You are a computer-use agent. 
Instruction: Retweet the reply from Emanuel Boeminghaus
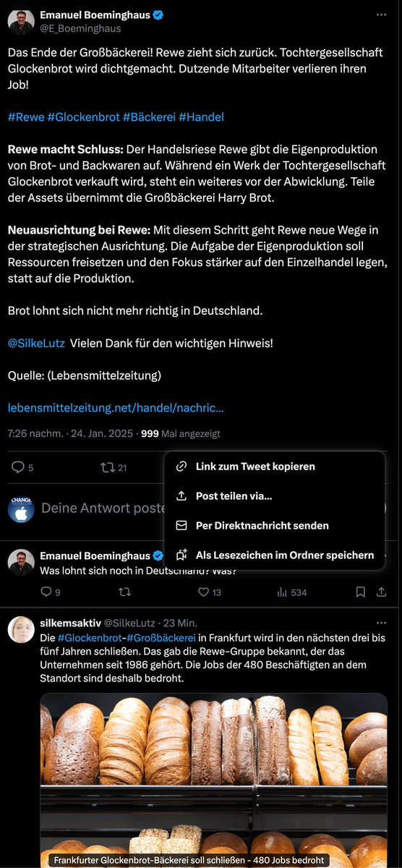[x=124, y=592]
